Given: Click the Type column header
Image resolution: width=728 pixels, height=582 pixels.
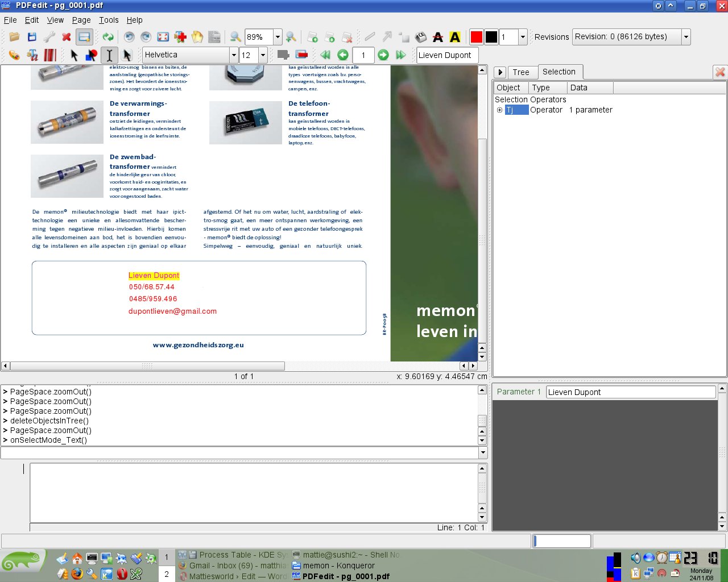Looking at the screenshot, I should pos(548,88).
